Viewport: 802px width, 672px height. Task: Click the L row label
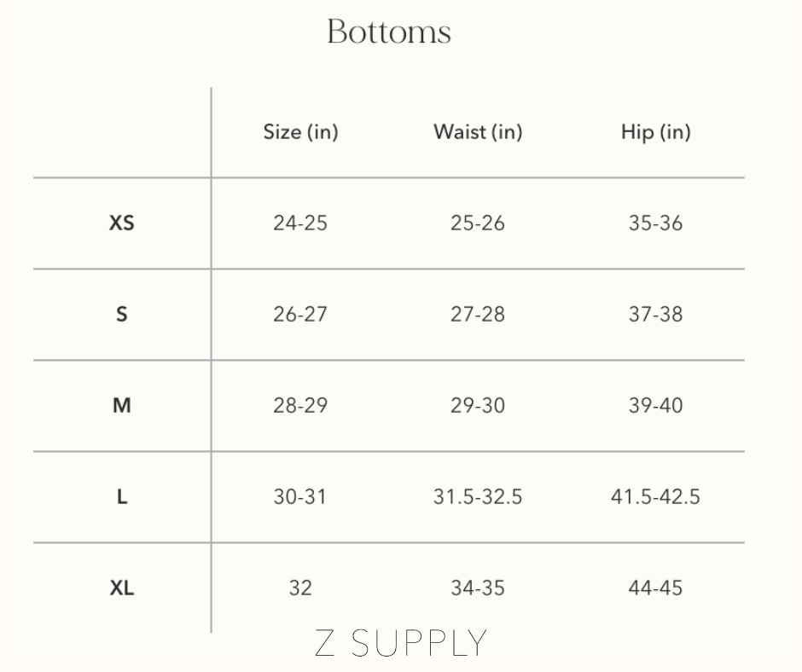(122, 497)
